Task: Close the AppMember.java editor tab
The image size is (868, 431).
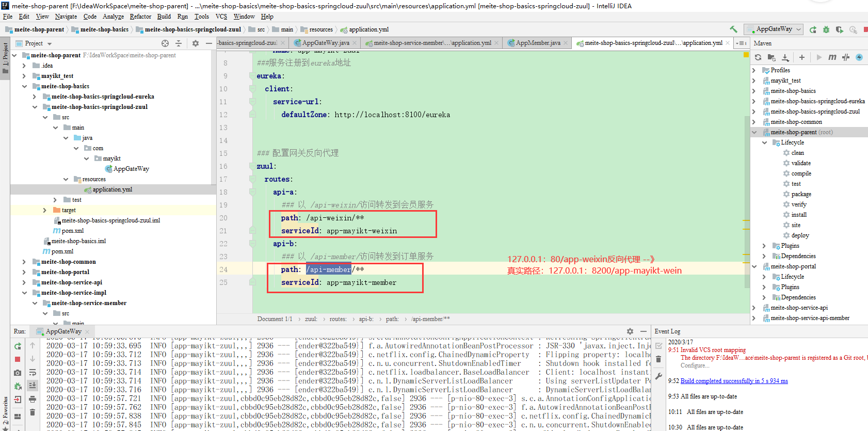Action: coord(566,43)
